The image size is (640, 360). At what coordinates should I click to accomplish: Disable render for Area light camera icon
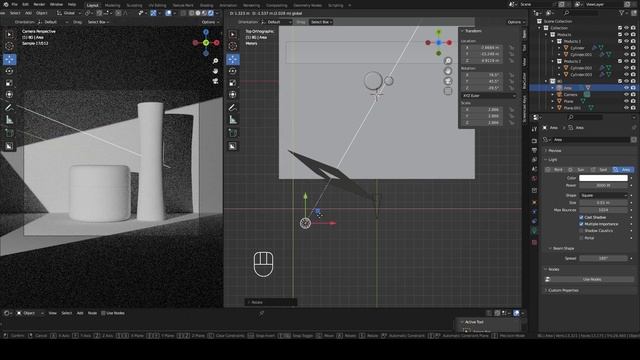pyautogui.click(x=633, y=88)
